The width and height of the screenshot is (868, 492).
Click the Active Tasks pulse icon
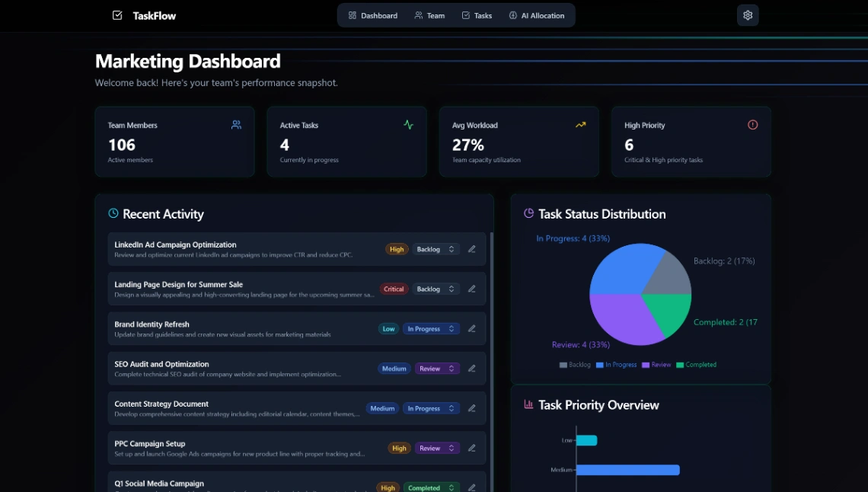click(x=408, y=125)
